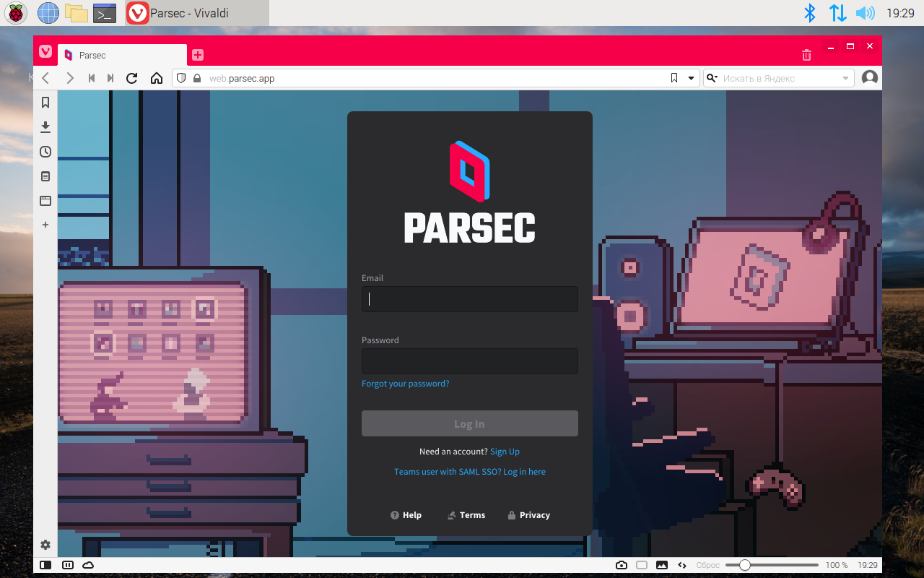This screenshot has width=924, height=578.
Task: Open the Downloads panel in sidebar
Action: 45,127
